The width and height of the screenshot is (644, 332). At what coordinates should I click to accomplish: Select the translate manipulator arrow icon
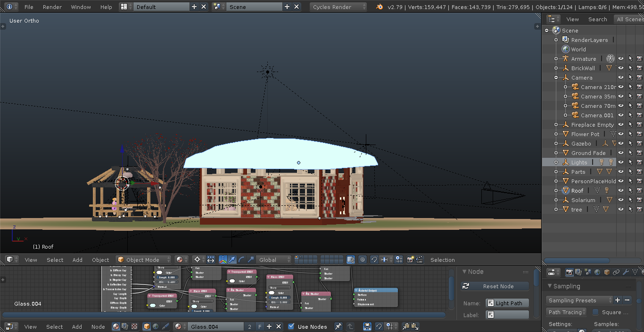click(232, 259)
